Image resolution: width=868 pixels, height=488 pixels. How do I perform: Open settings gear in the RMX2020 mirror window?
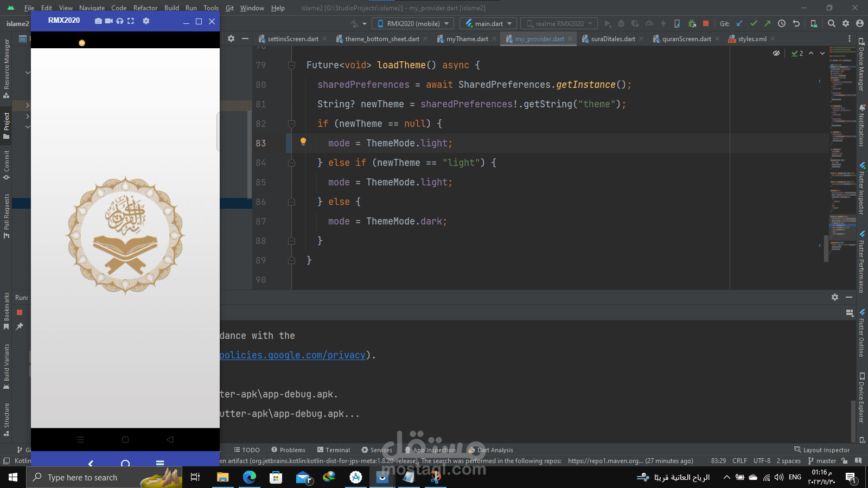[x=146, y=21]
